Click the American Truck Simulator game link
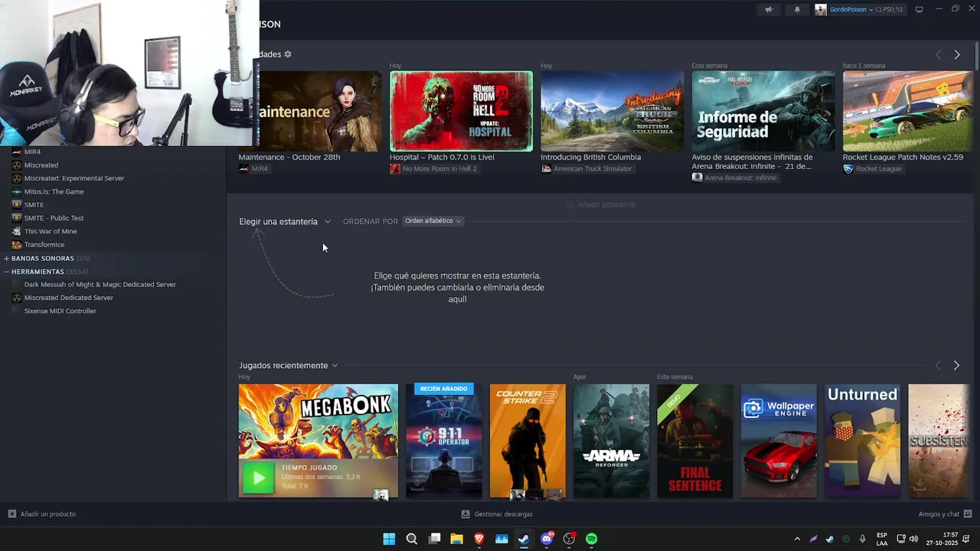 pyautogui.click(x=593, y=169)
